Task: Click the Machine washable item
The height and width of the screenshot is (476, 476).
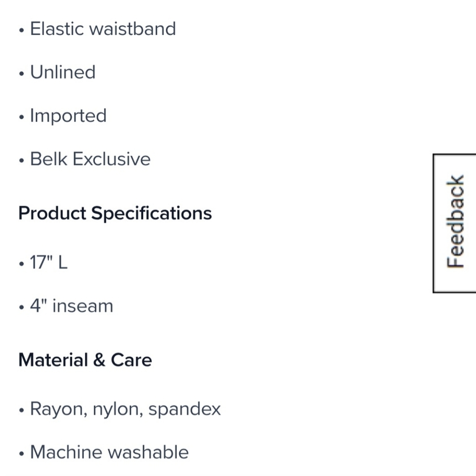Action: click(109, 452)
